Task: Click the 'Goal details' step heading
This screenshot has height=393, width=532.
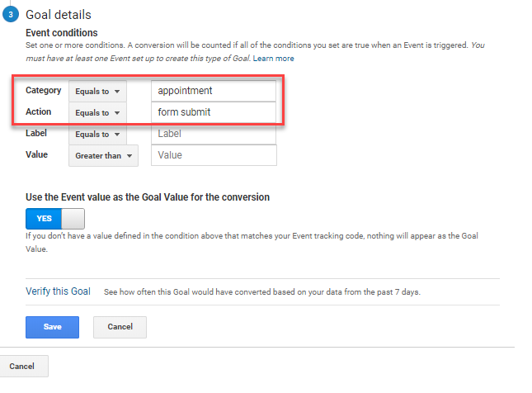Action: click(x=59, y=15)
